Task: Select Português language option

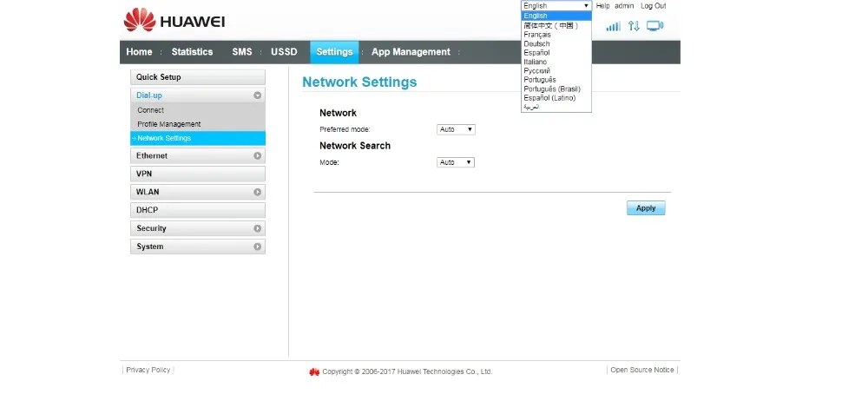Action: [x=556, y=80]
